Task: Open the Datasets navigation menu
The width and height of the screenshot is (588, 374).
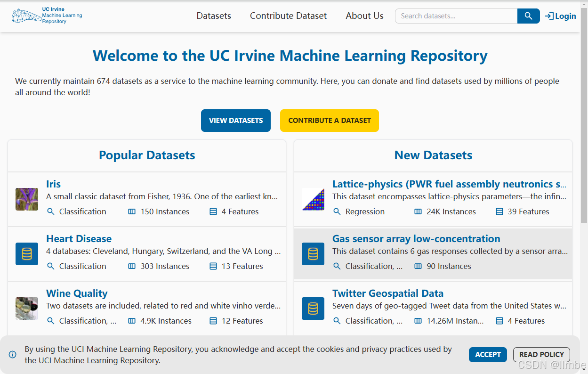Action: [214, 16]
